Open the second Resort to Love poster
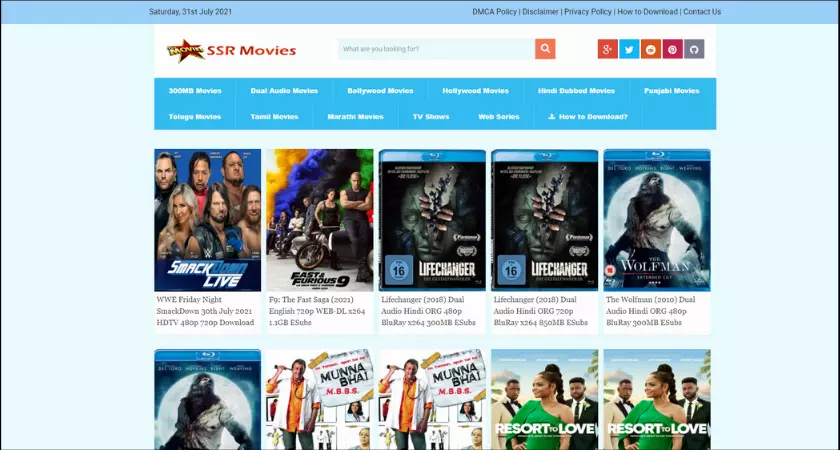Image resolution: width=840 pixels, height=450 pixels. (x=657, y=400)
